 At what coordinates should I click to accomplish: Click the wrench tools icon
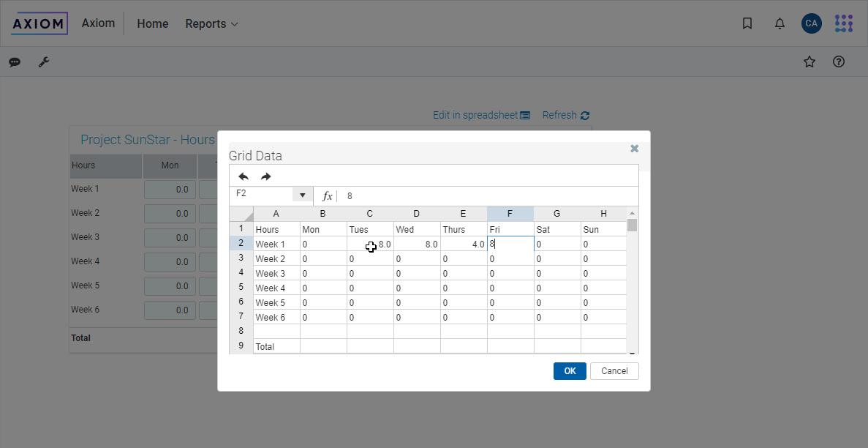(x=44, y=62)
